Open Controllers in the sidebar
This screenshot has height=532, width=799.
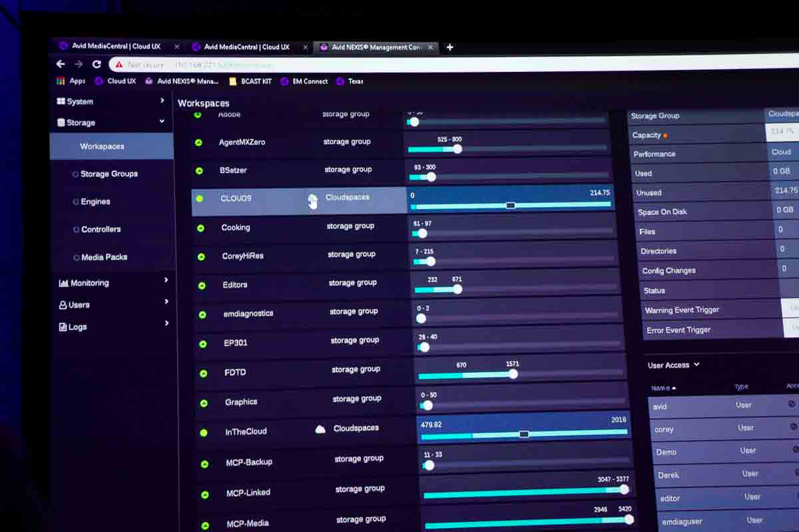(101, 230)
